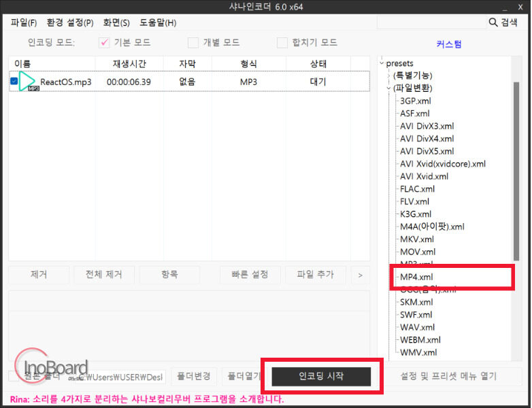Image resolution: width=532 pixels, height=408 pixels.
Task: Open the 화면(S) menu
Action: (116, 22)
